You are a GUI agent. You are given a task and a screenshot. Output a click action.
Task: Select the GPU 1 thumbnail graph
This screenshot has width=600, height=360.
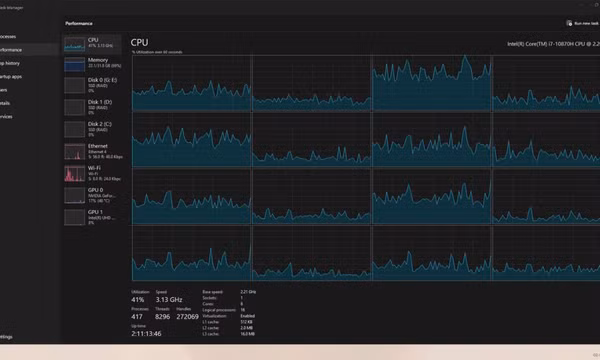click(75, 217)
